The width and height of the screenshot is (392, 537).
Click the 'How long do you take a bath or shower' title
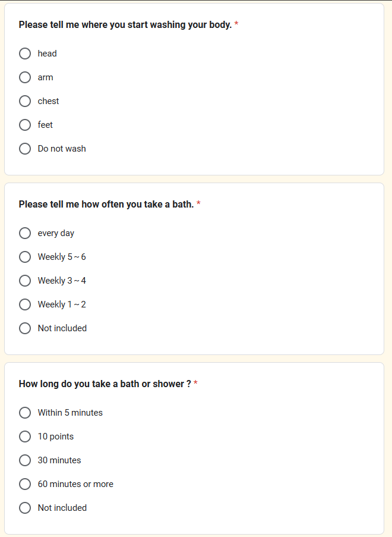click(105, 384)
